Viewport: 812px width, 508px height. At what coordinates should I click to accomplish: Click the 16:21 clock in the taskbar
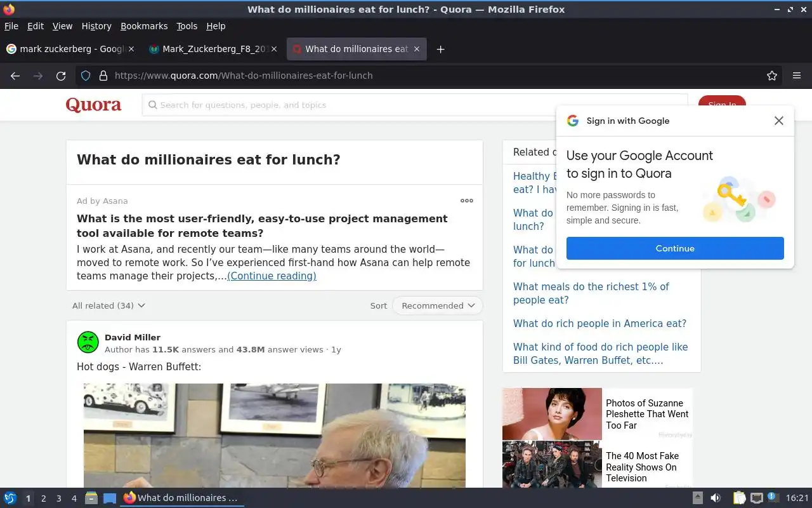797,498
